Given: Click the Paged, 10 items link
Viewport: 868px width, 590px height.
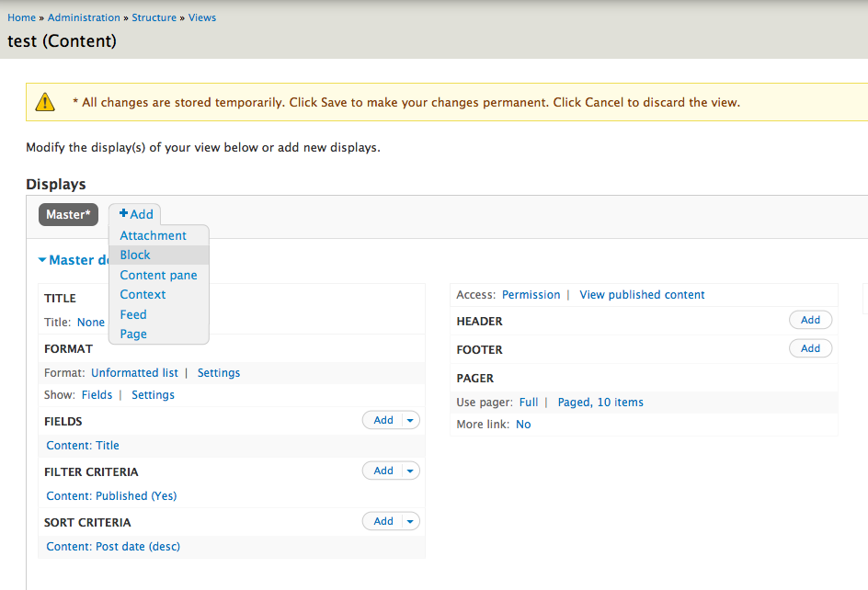Looking at the screenshot, I should [600, 403].
